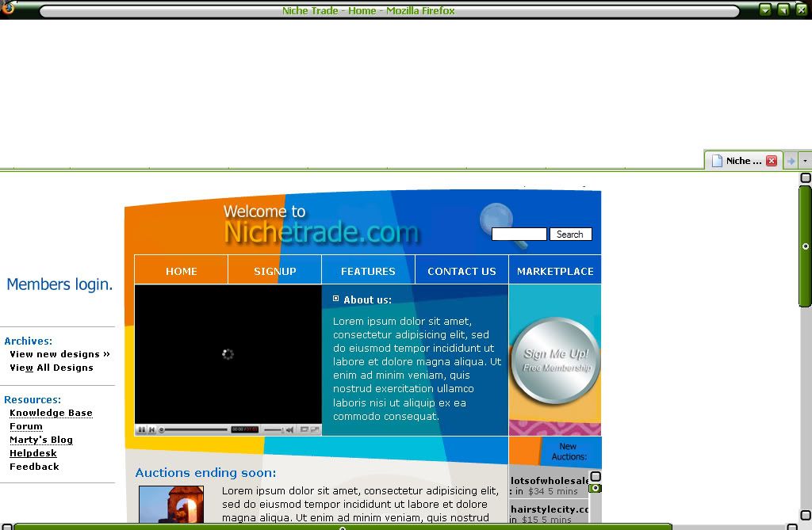812x530 pixels.
Task: Click the Search button
Action: click(x=570, y=234)
